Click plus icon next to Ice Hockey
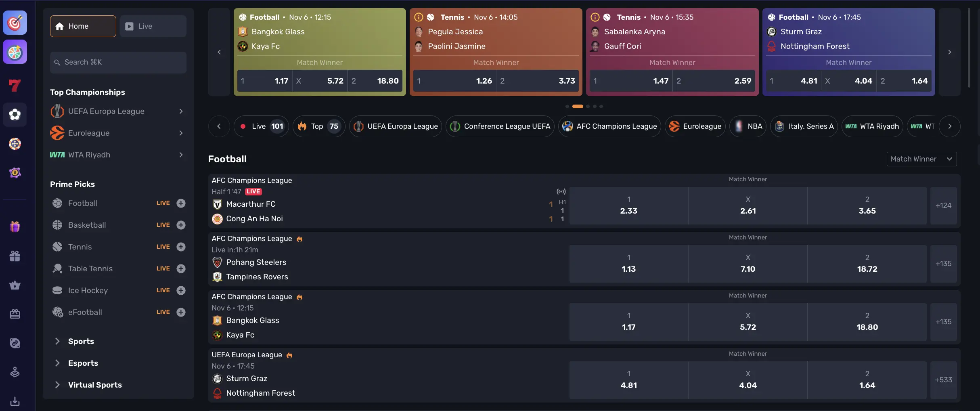 (x=181, y=290)
